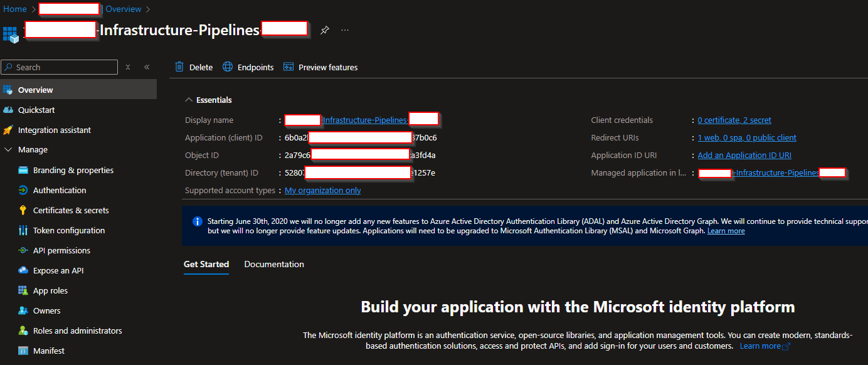Viewport: 868px width, 365px height.
Task: Click the Expose an API cloud icon
Action: pos(23,270)
